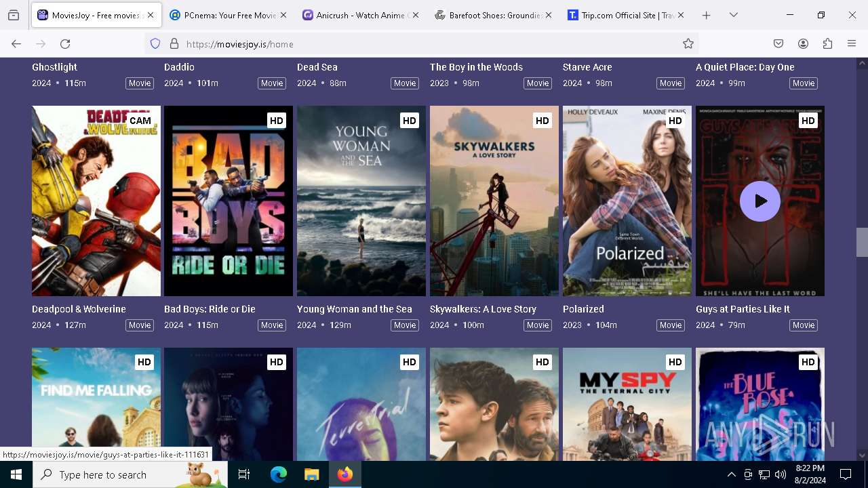Open the Skywalkers poster
The width and height of the screenshot is (868, 488).
pyautogui.click(x=494, y=201)
